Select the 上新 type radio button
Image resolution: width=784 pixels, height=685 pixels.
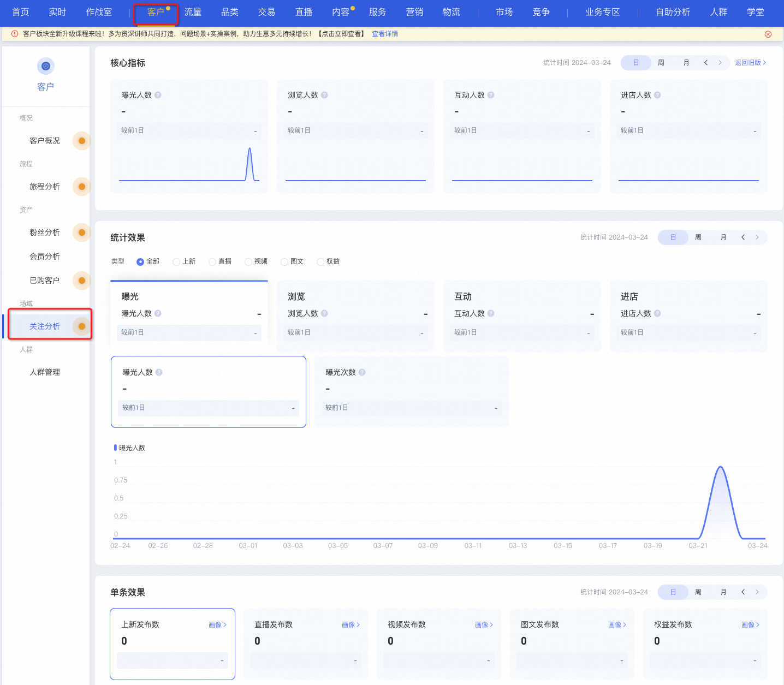tap(176, 262)
